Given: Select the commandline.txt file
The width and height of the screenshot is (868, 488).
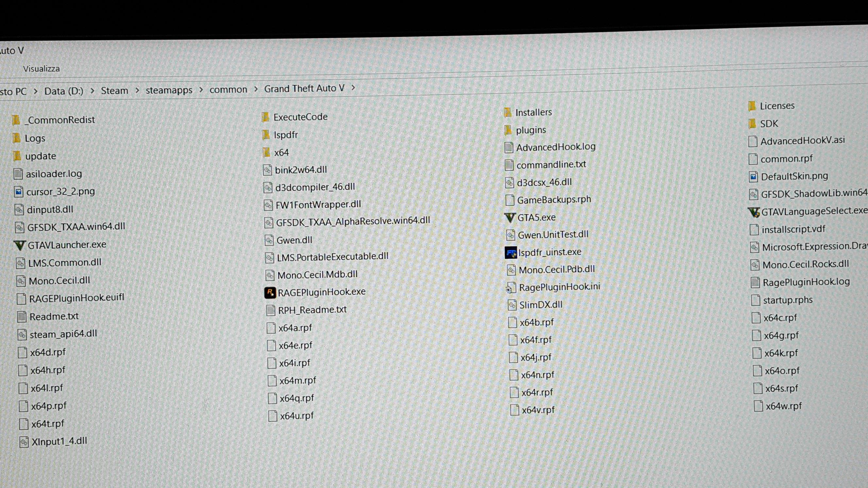Looking at the screenshot, I should [x=551, y=165].
